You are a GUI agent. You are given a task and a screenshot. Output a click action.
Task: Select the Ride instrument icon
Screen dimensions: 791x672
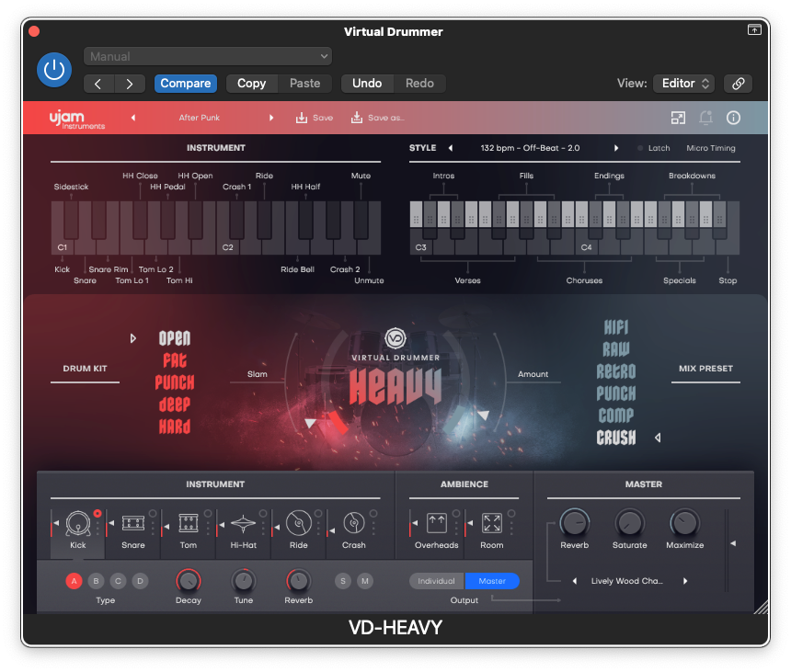pyautogui.click(x=299, y=523)
